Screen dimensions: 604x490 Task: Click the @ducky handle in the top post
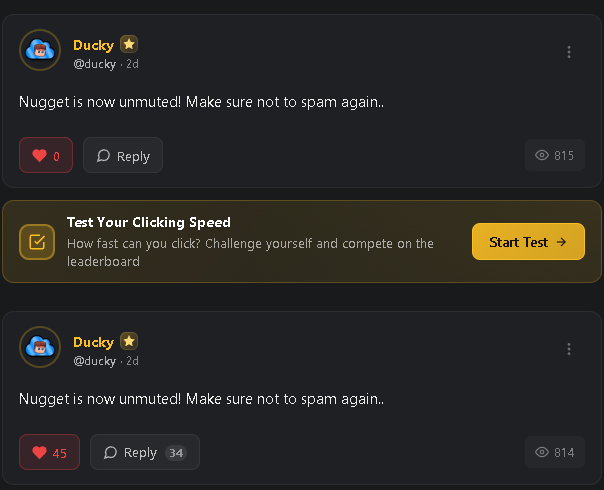pos(95,64)
